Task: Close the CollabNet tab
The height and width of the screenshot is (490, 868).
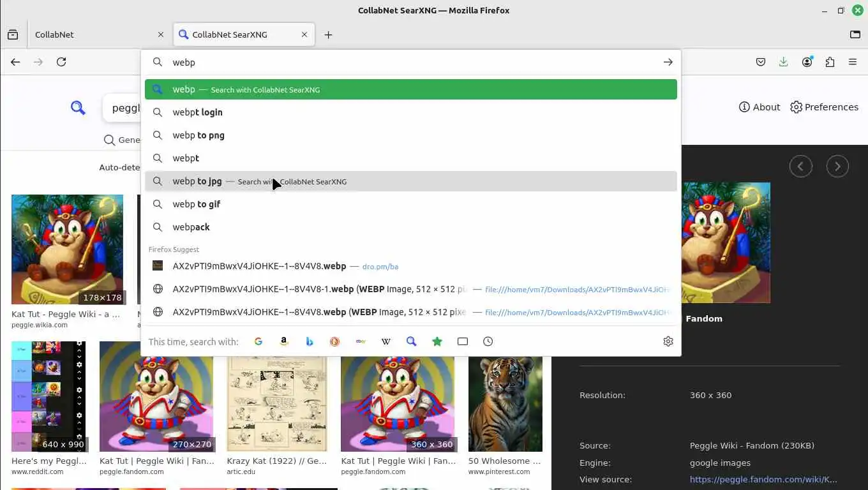Action: click(x=160, y=34)
